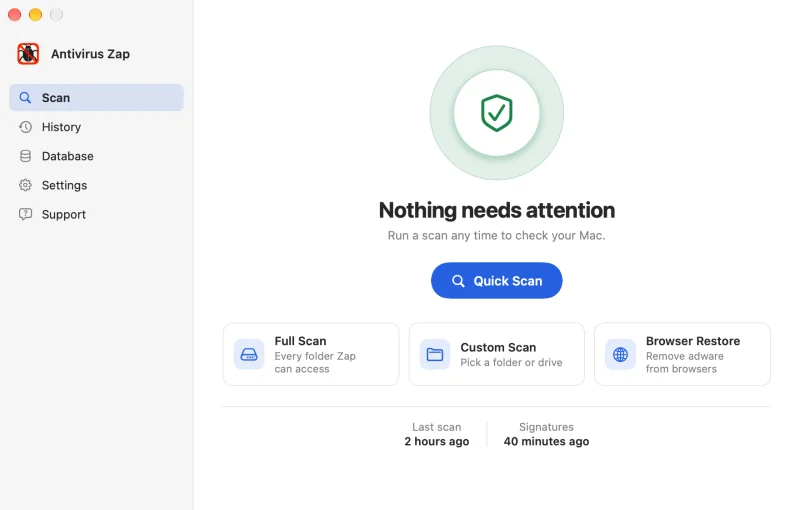Click the drive icon on Full Scan card
Viewport: 800px width, 510px height.
pos(249,354)
